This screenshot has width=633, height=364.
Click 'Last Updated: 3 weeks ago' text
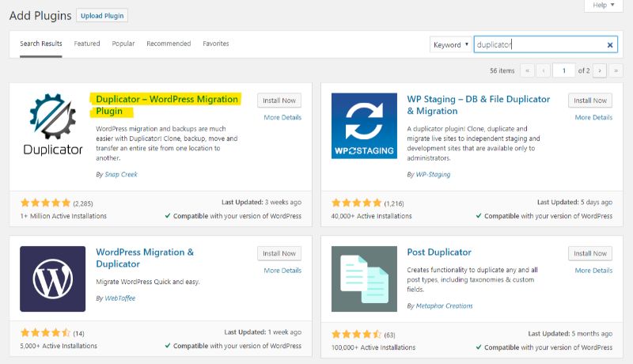click(261, 202)
